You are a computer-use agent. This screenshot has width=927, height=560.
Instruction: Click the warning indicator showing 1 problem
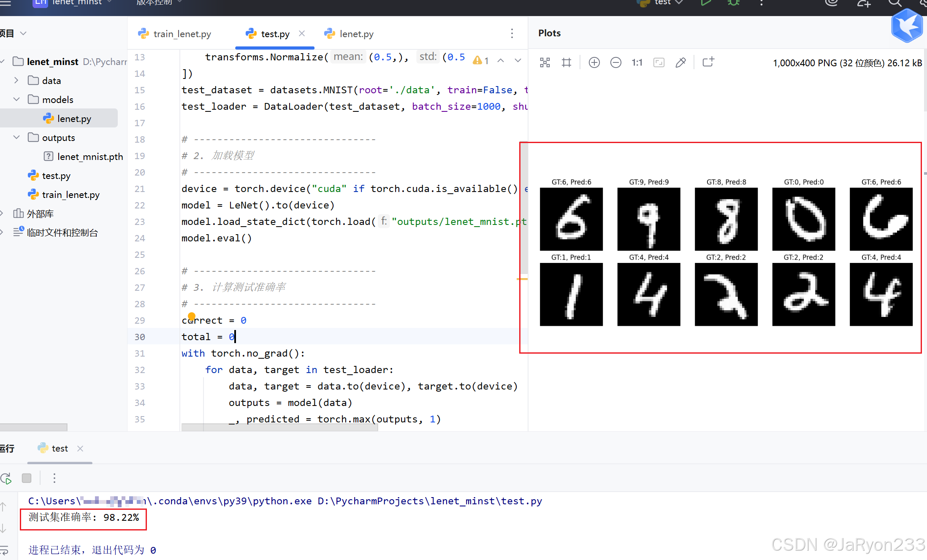pos(481,60)
